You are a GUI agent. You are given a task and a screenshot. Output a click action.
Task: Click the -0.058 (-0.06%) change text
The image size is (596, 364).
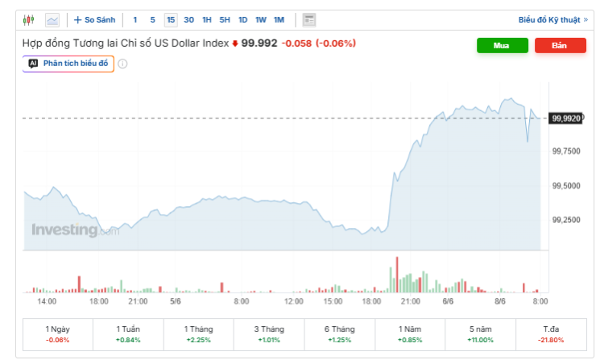click(x=318, y=43)
